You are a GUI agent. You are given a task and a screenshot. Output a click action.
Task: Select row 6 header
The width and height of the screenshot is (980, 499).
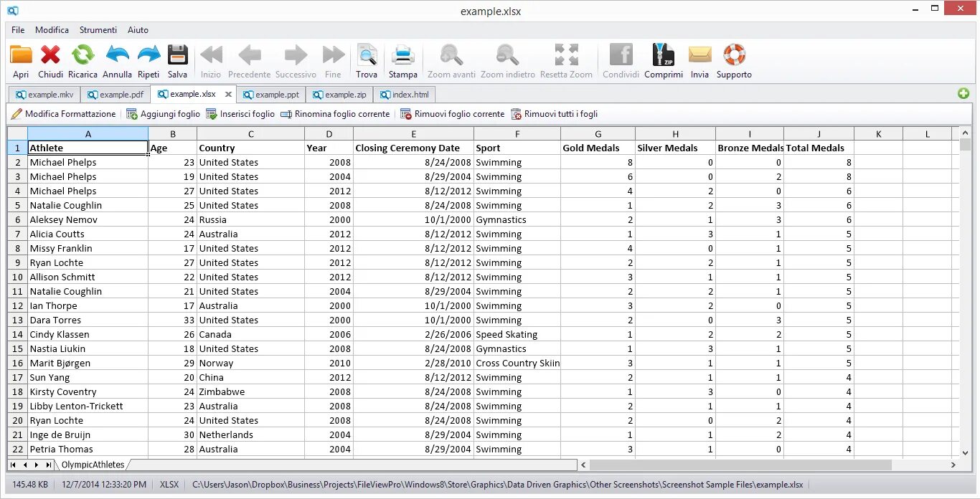[17, 219]
